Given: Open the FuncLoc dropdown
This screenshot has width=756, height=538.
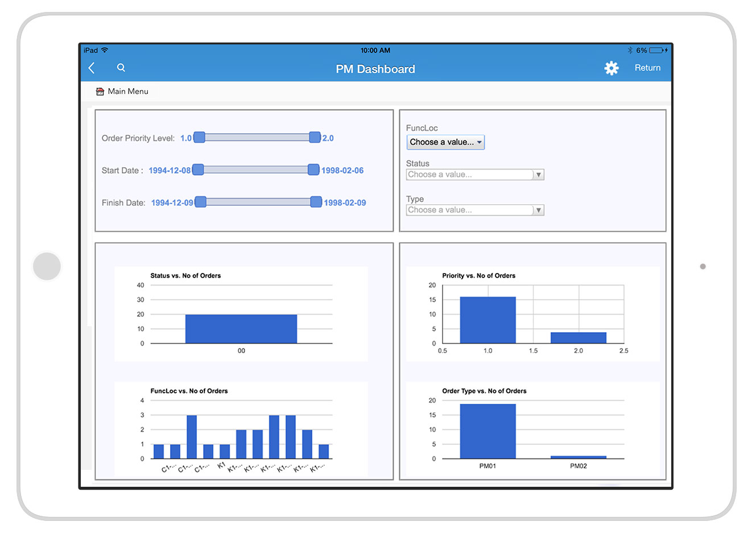Looking at the screenshot, I should click(x=445, y=142).
